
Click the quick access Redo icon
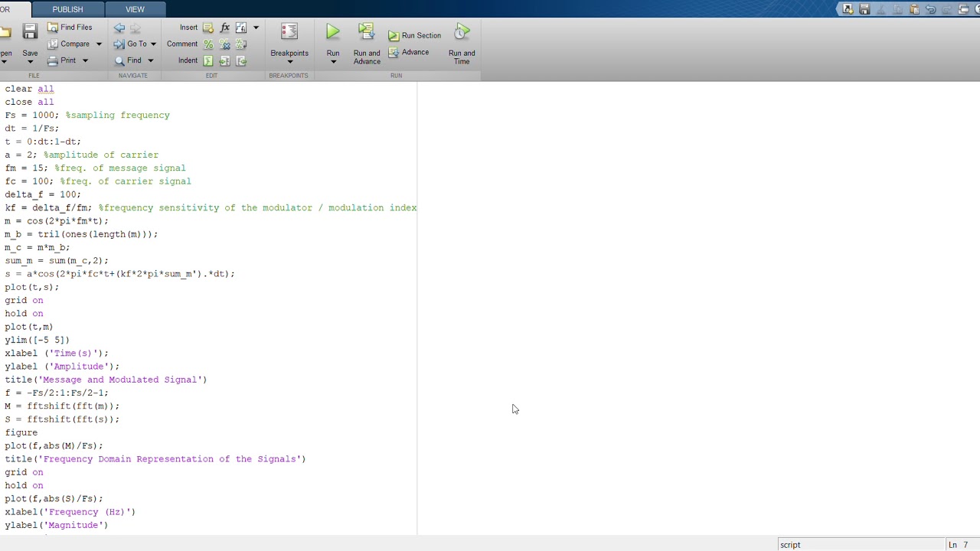pos(947,9)
